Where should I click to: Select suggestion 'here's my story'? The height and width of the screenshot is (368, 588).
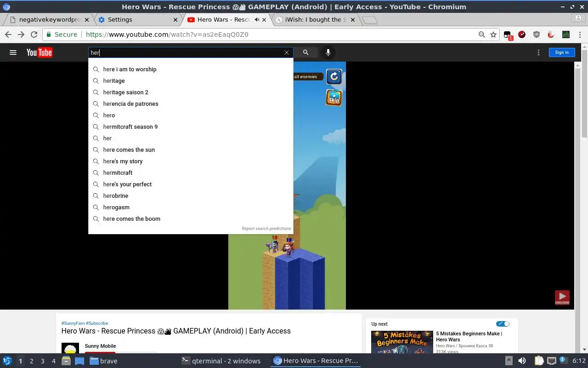(191, 161)
